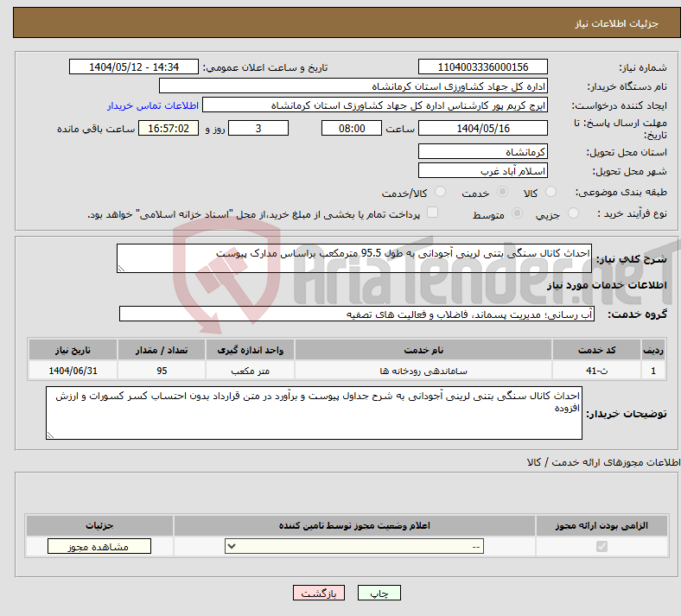Select the کالا/خدمت radio button

pos(440,192)
